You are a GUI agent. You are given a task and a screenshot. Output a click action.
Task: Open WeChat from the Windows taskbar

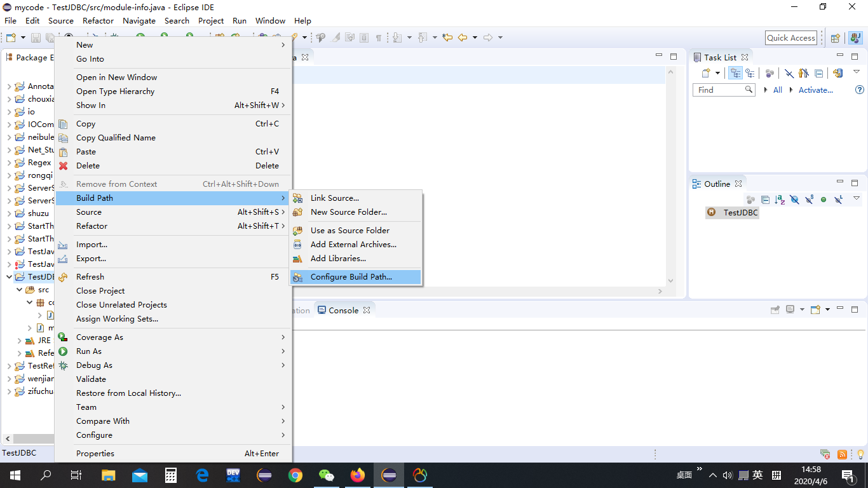[x=327, y=475]
